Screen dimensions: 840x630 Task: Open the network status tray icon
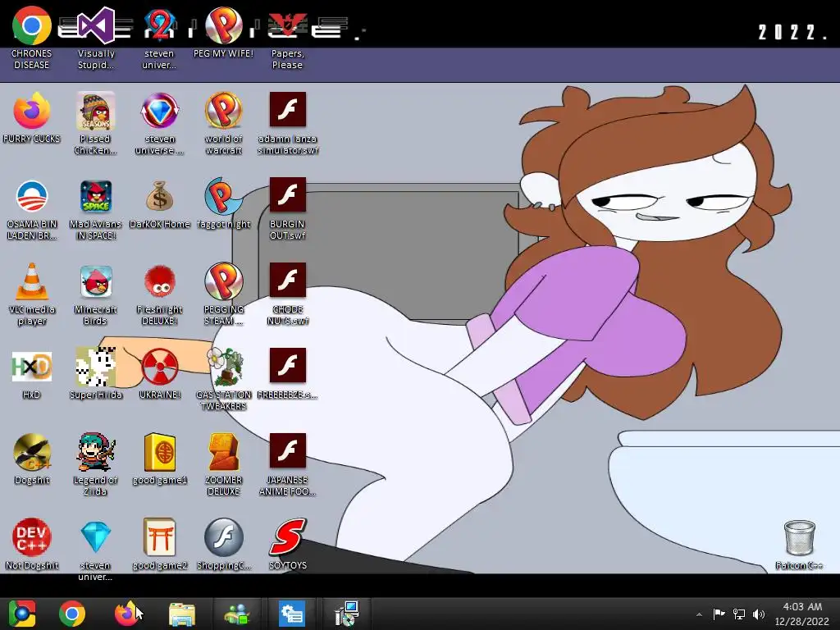click(739, 614)
